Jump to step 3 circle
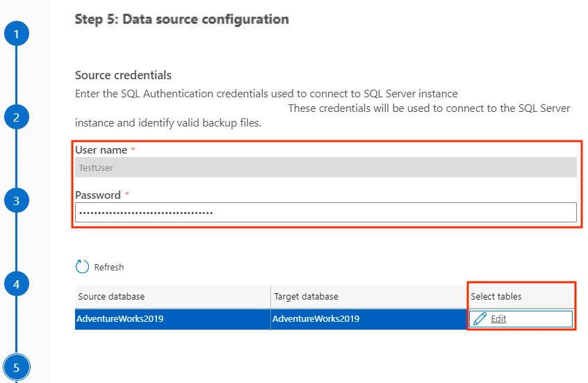 point(17,202)
